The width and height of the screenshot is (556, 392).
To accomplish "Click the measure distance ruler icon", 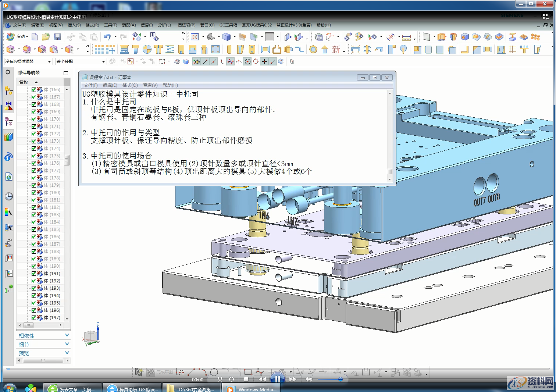I will click(406, 37).
